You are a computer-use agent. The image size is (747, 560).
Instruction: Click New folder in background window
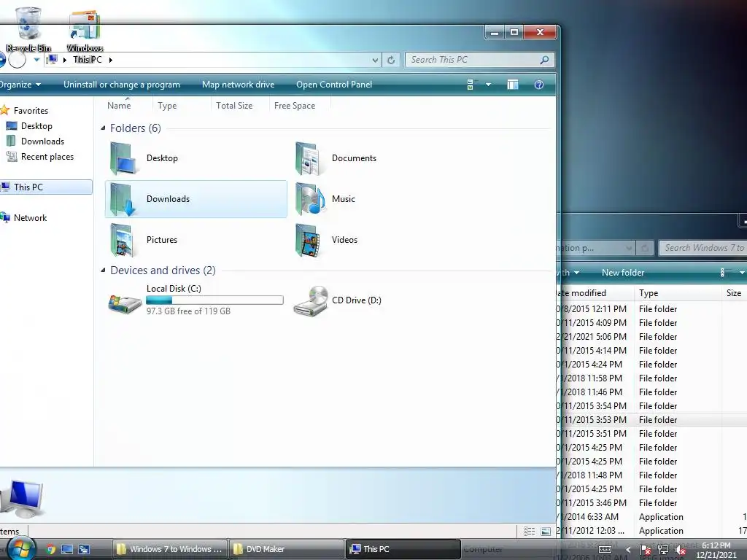tap(623, 273)
